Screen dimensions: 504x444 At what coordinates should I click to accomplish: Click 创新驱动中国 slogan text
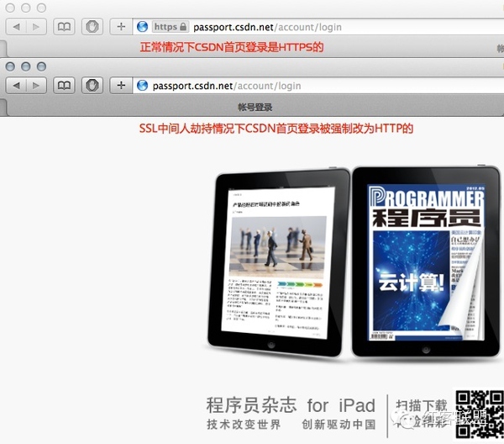[x=339, y=425]
